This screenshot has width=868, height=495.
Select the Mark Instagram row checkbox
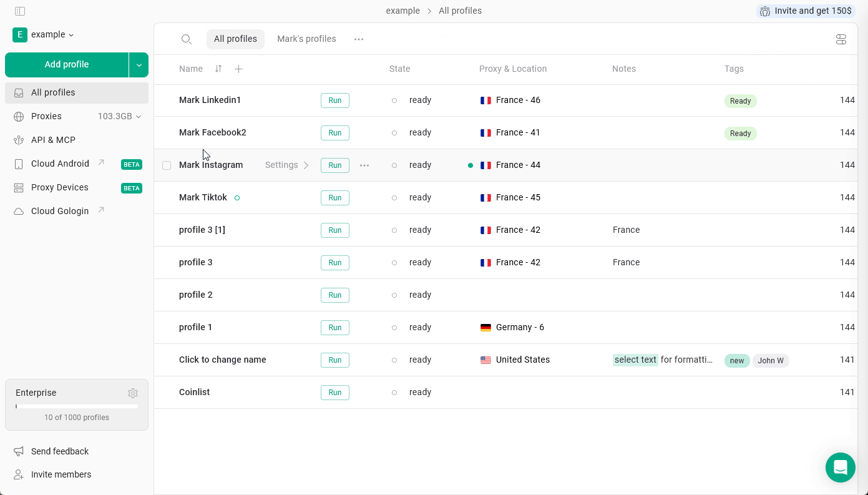167,165
